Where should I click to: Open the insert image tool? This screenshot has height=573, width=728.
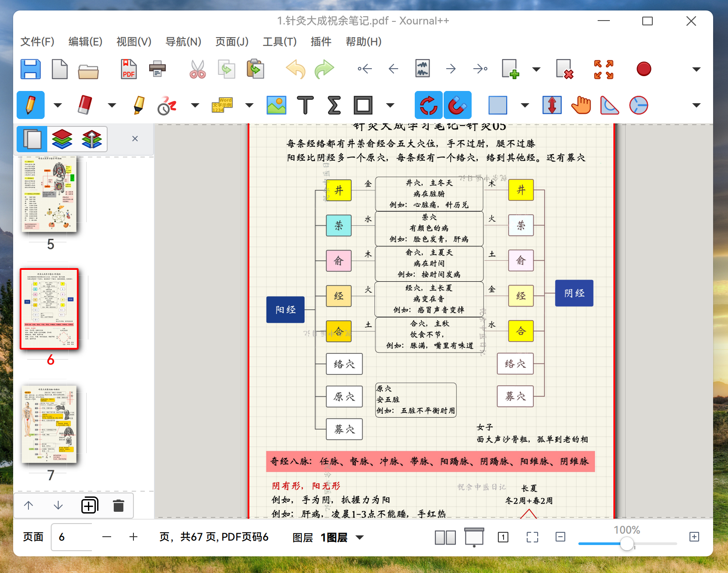276,105
